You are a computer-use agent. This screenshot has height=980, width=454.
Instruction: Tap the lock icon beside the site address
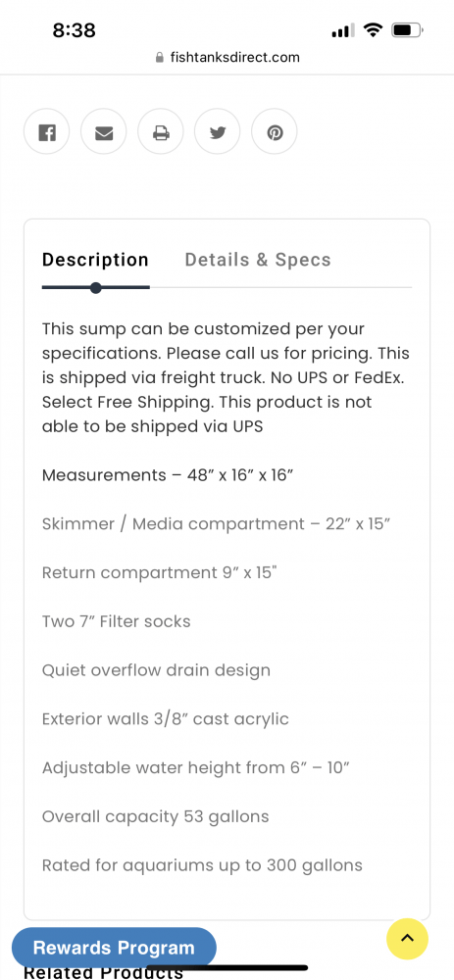[x=160, y=58]
